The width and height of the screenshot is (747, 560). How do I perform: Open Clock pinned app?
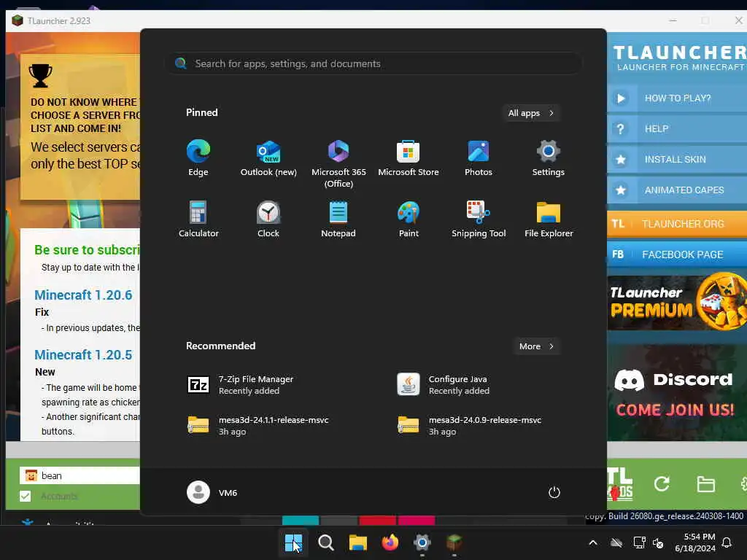(268, 219)
